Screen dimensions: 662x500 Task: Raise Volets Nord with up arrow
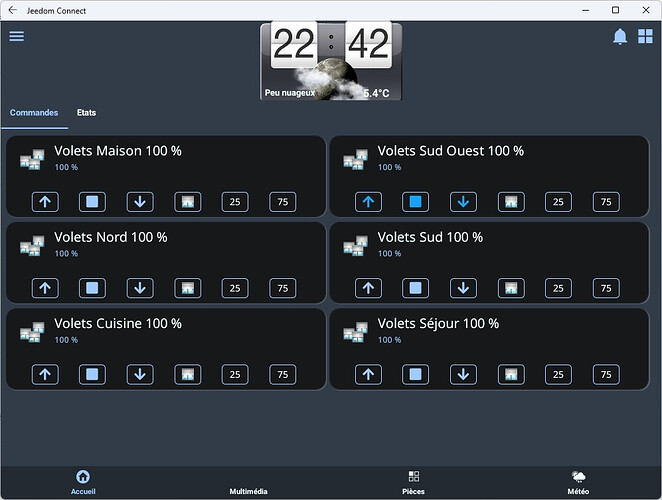click(45, 288)
